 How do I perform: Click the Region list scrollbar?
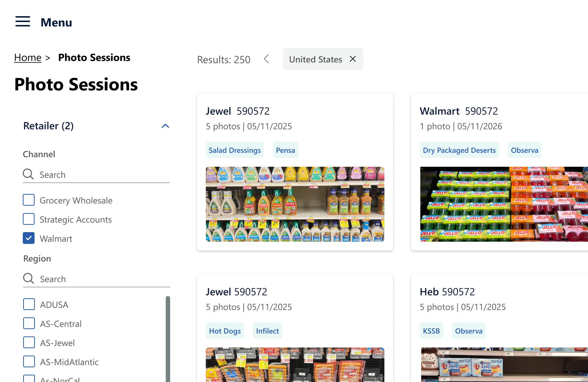(x=168, y=339)
